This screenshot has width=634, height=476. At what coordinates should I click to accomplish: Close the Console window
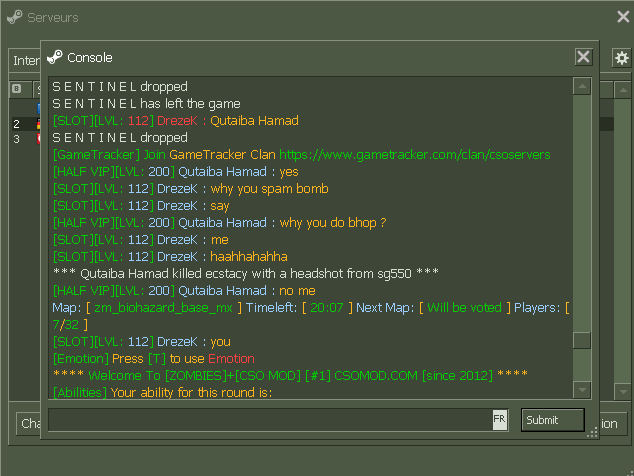point(583,57)
